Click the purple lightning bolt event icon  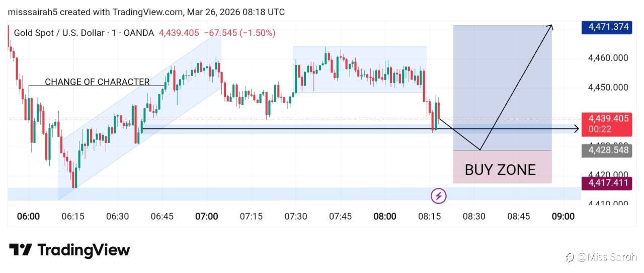438,195
